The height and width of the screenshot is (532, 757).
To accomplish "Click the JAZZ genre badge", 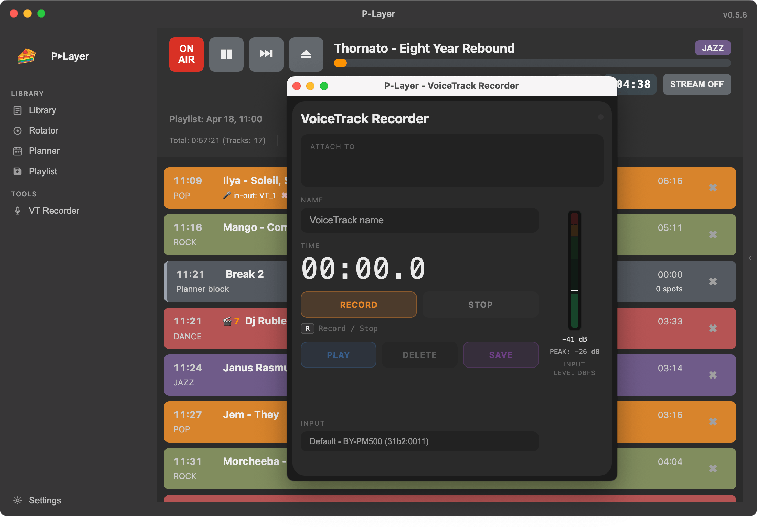I will tap(713, 48).
